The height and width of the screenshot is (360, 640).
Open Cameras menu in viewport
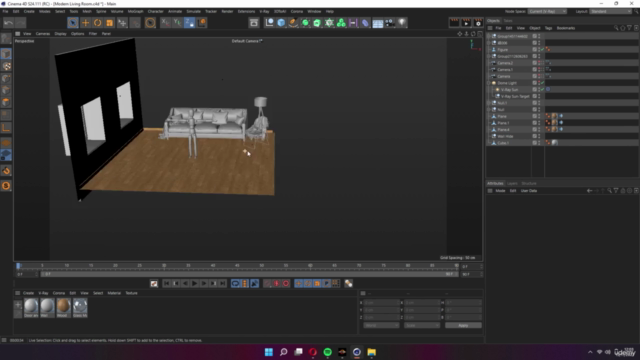tap(42, 34)
